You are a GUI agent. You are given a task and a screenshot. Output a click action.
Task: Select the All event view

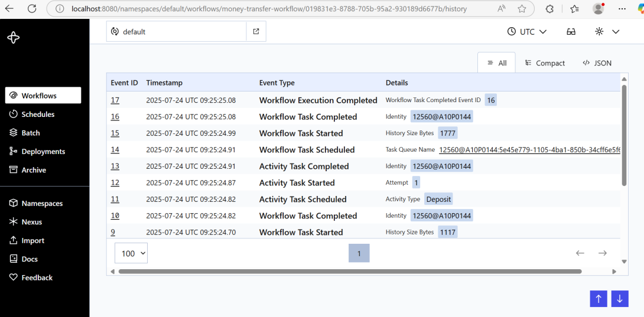pos(496,63)
